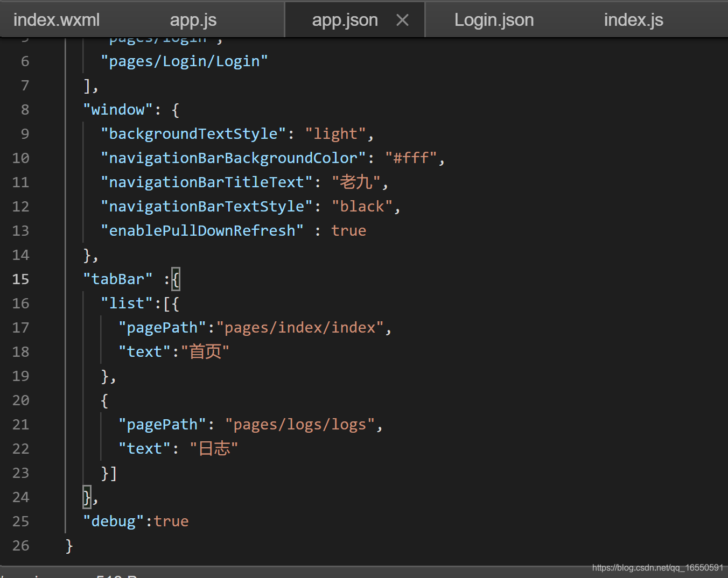Screen dimensions: 728x578
Task: Click the final closing brace on line 26
Action: coord(69,546)
